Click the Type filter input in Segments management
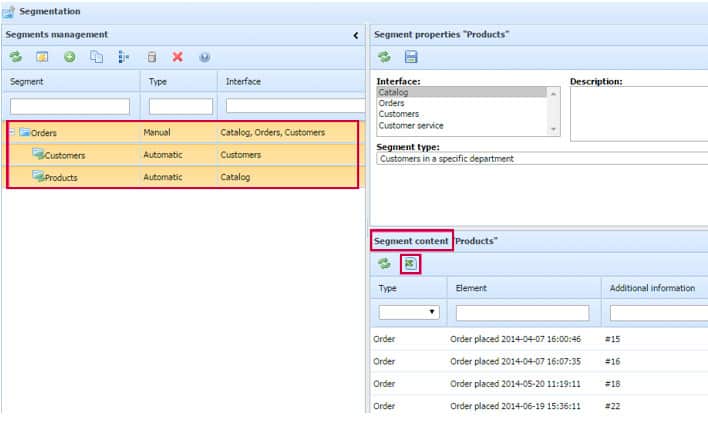Image resolution: width=708 pixels, height=430 pixels. pyautogui.click(x=181, y=107)
